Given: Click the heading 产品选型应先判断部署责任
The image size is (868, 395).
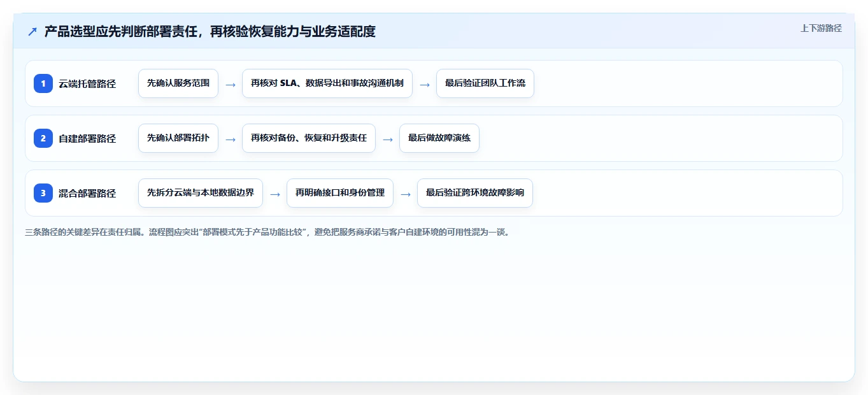Looking at the screenshot, I should click(210, 32).
